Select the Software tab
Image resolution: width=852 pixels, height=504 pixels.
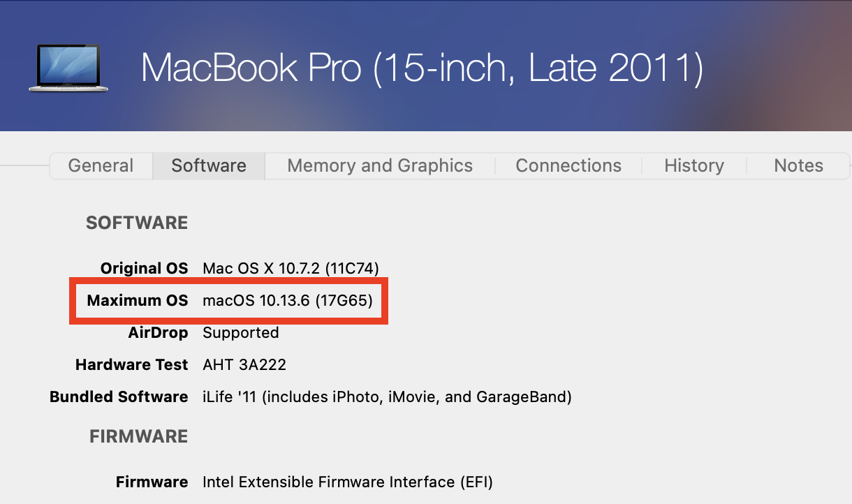pos(209,166)
